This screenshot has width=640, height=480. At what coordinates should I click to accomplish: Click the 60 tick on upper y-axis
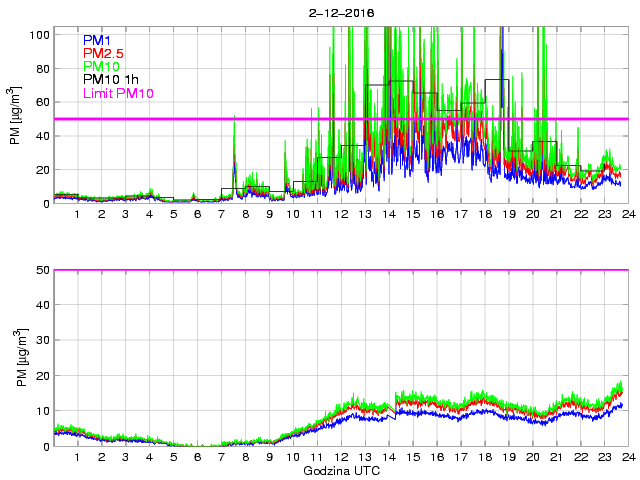[x=41, y=102]
